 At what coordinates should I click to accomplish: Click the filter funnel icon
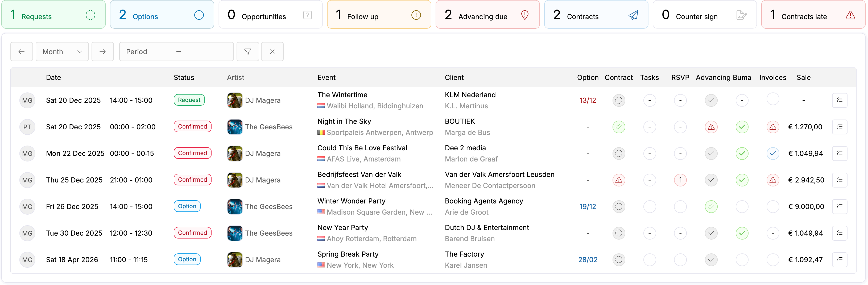tap(248, 52)
